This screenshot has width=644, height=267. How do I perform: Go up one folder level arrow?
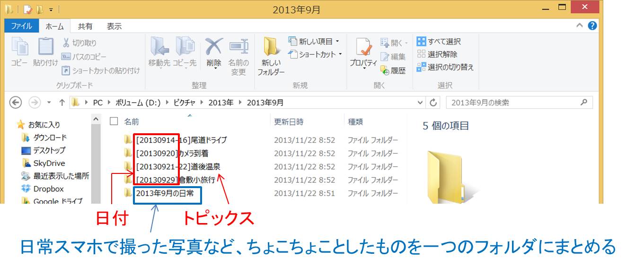point(62,103)
